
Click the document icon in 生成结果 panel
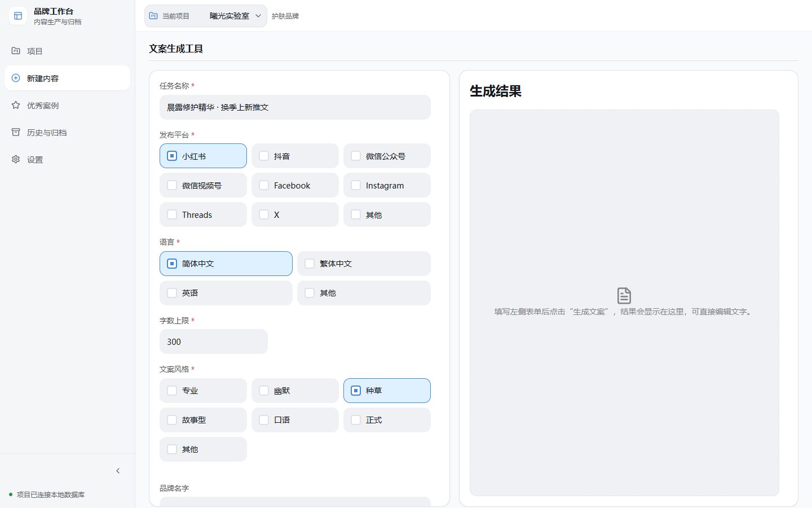(x=624, y=295)
